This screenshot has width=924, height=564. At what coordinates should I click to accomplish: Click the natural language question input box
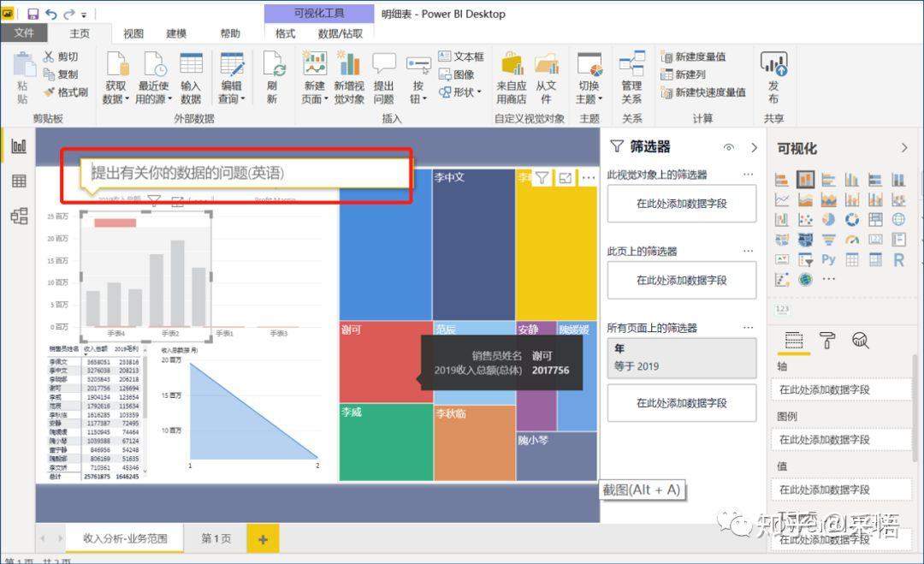(240, 171)
